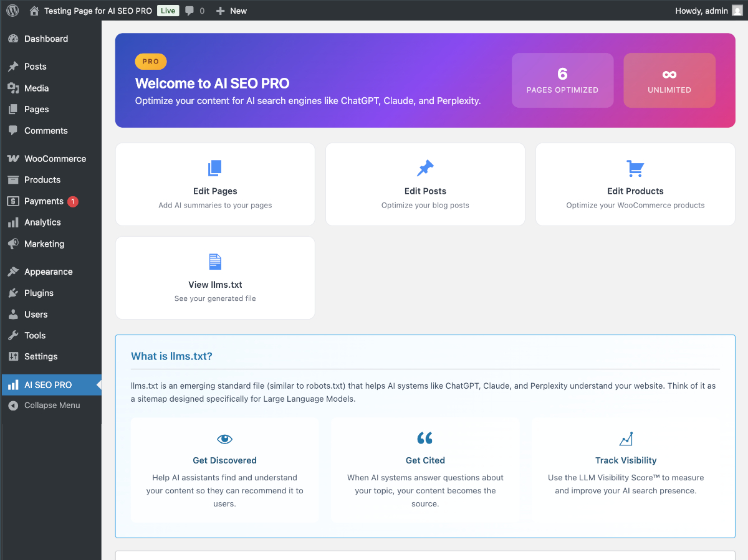The image size is (748, 560).
Task: Open the comments bubble icon in the admin bar
Action: [x=190, y=11]
